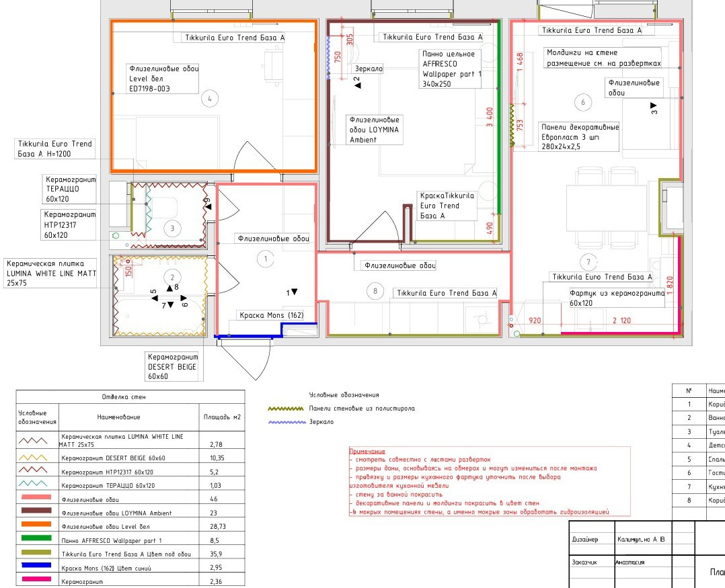Select the Зеркало wavy line legend symbol
The image size is (725, 588).
point(286,422)
